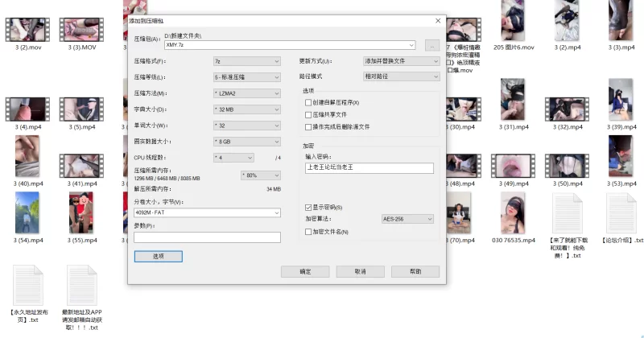
Task: Uncheck the 显示密码 checkbox
Action: [x=308, y=208]
